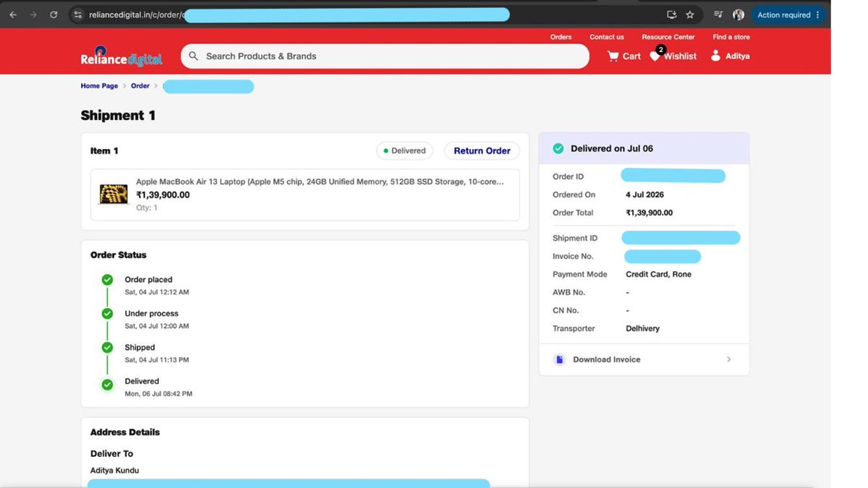Reload the page with the refresh icon

[x=54, y=14]
